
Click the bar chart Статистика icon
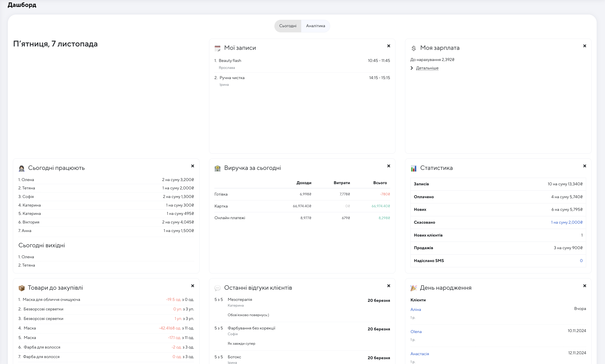coord(414,168)
